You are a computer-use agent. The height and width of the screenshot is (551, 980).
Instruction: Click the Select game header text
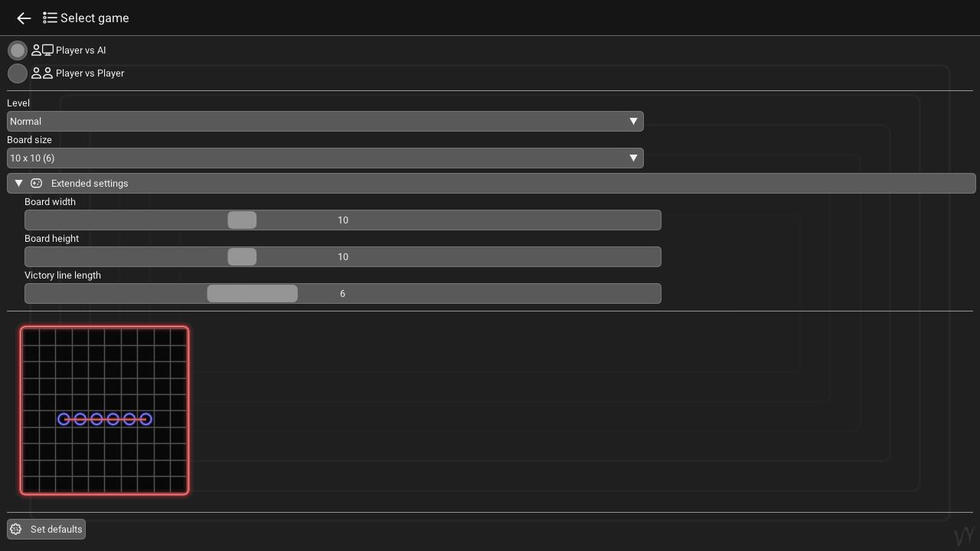click(94, 18)
